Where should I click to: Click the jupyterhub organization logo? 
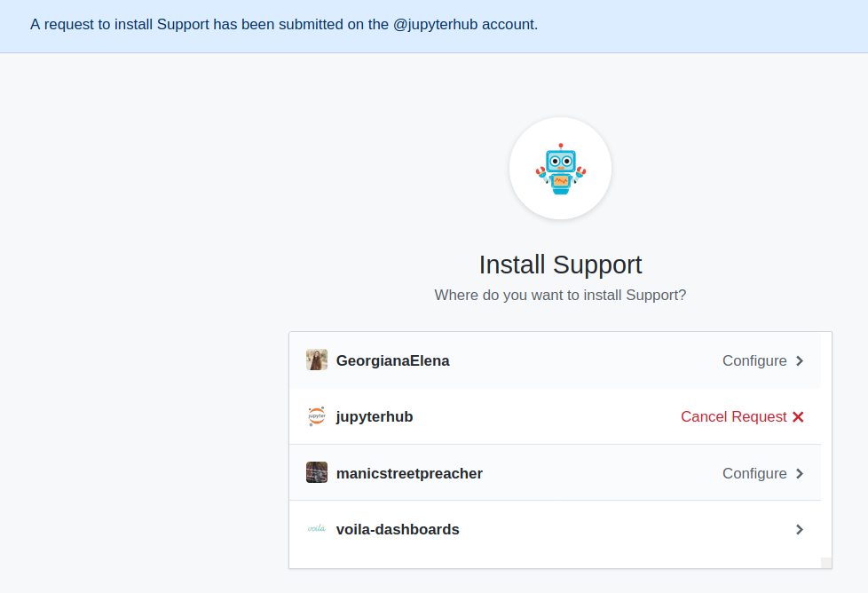click(317, 416)
